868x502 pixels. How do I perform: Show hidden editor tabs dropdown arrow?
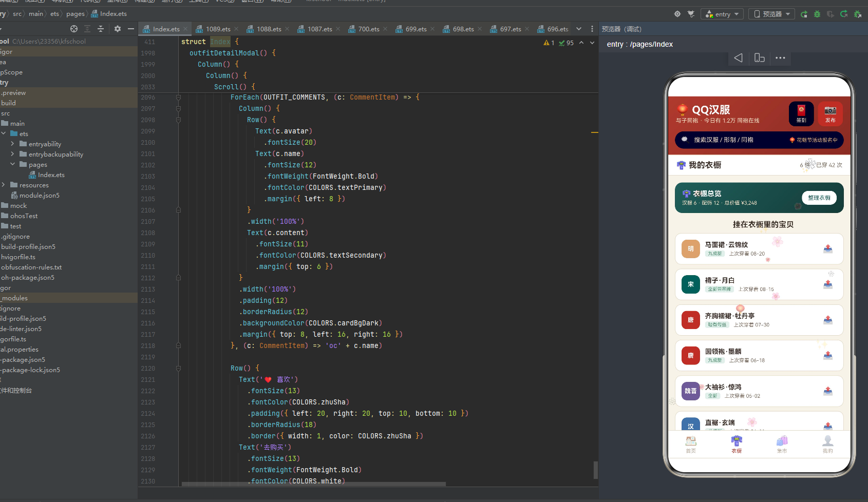[579, 29]
